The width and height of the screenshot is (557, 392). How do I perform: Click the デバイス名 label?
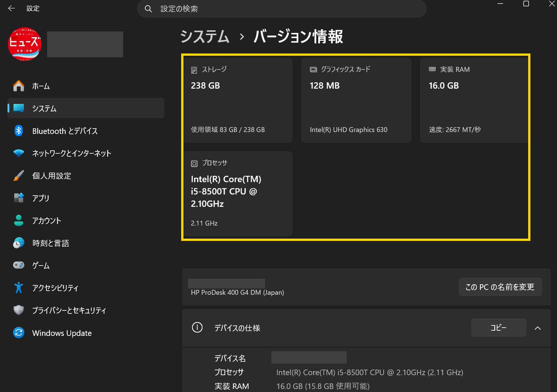pos(230,358)
